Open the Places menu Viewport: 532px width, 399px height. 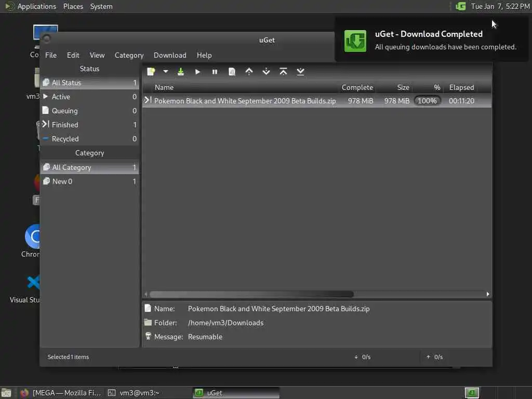[73, 6]
